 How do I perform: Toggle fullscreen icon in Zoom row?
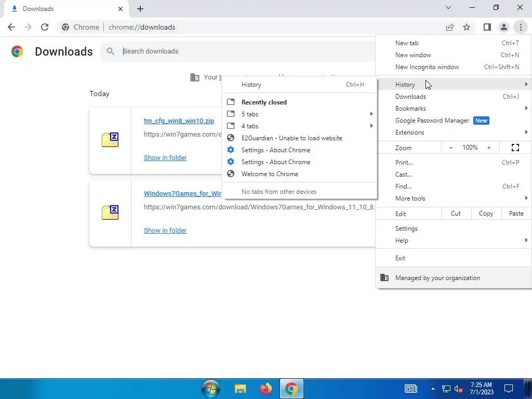click(x=515, y=148)
